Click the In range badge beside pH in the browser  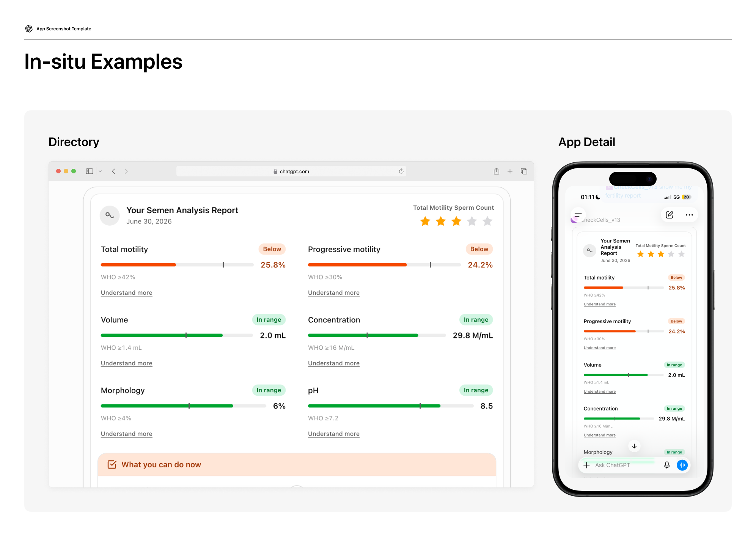(x=476, y=390)
